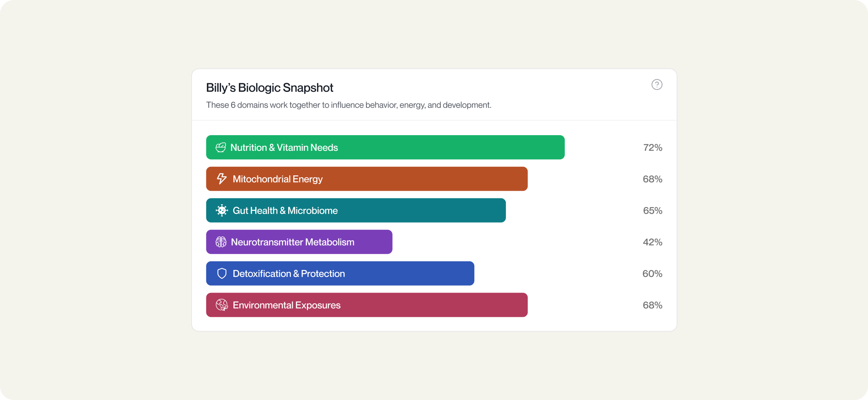
Task: Click the 42% neurotransmitter score
Action: point(653,242)
